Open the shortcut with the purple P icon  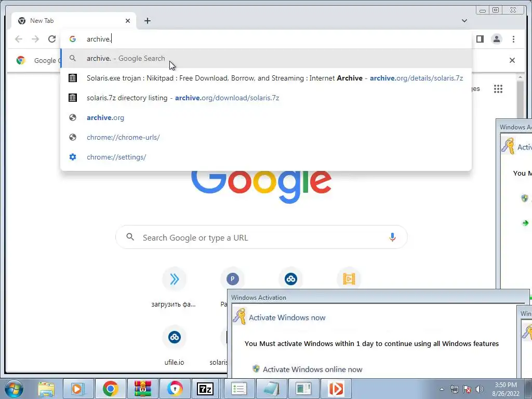232,279
